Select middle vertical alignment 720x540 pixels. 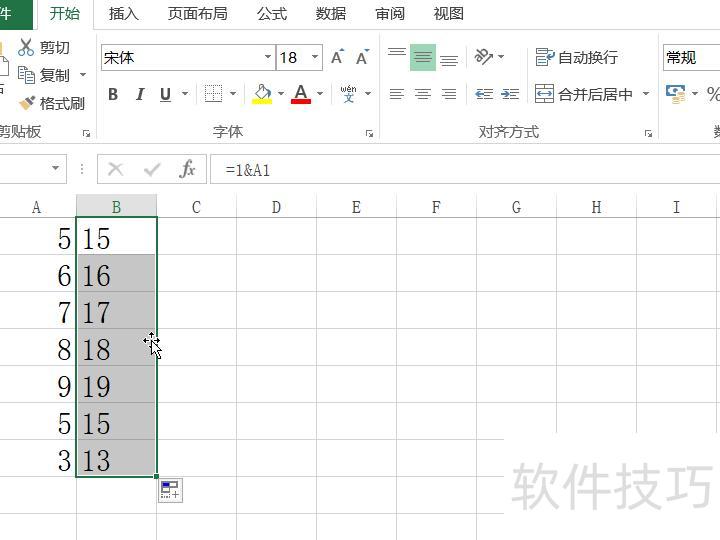pos(423,57)
